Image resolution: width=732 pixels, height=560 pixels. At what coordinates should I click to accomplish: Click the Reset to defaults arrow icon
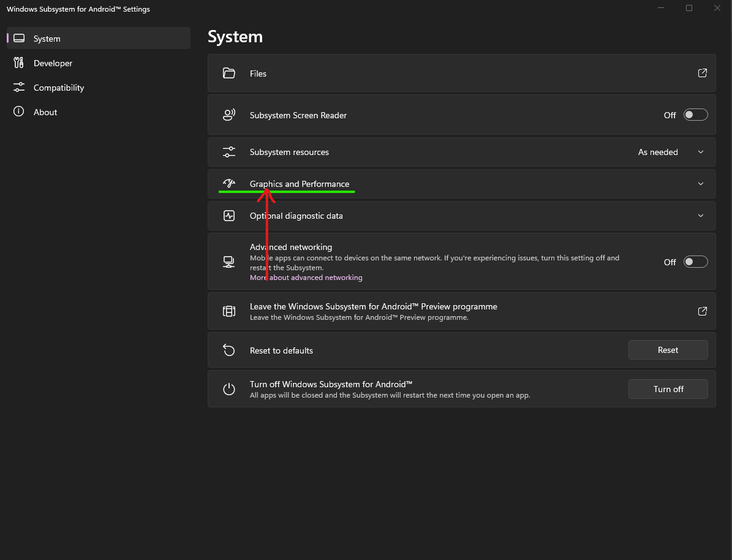pos(228,350)
